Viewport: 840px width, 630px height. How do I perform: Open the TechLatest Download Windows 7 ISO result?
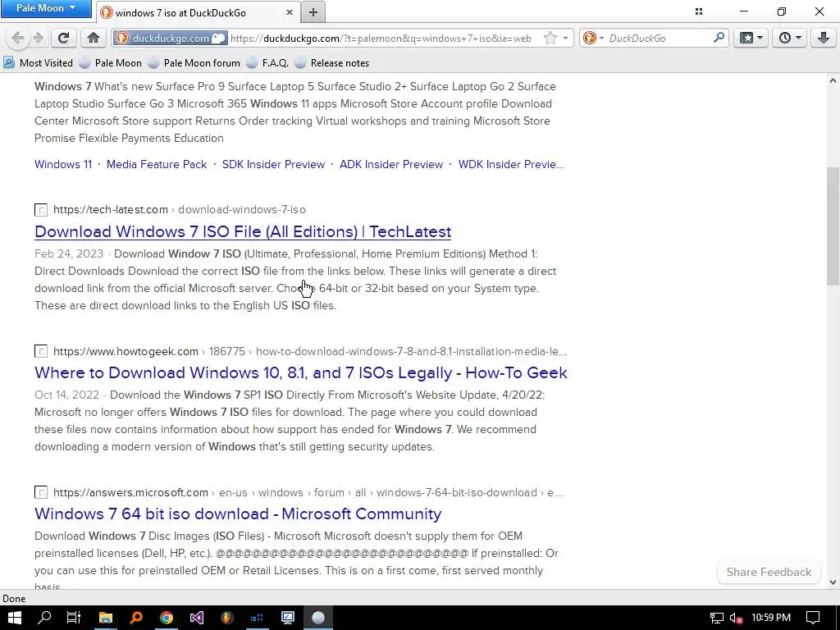[x=243, y=231]
